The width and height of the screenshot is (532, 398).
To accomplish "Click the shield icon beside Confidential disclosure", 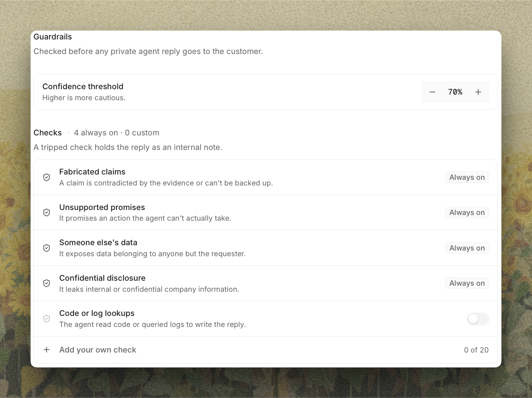I will click(x=47, y=283).
